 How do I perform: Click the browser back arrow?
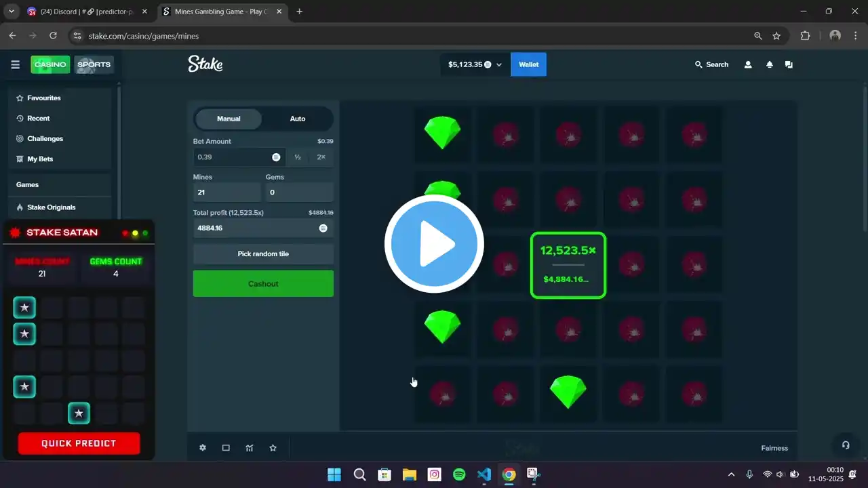point(12,36)
